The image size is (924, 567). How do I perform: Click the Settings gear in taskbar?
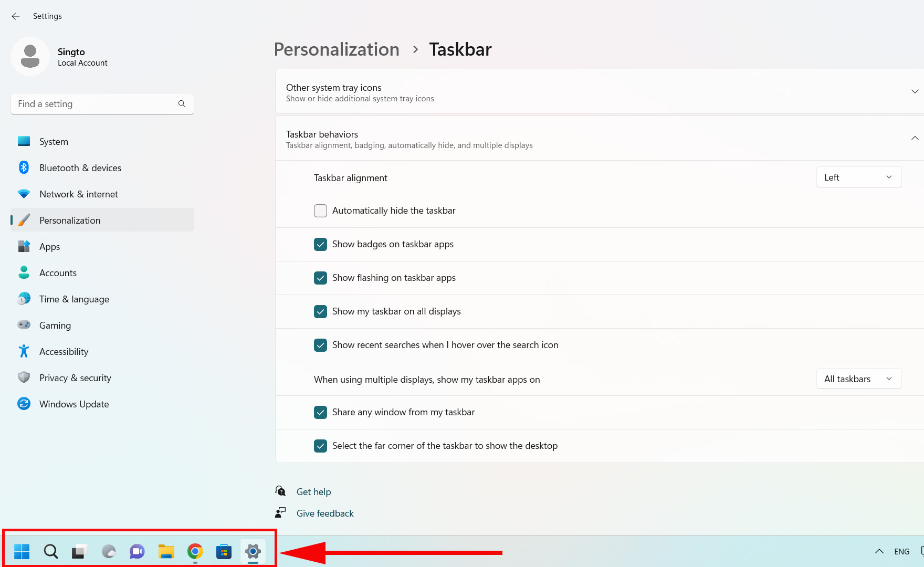(253, 552)
